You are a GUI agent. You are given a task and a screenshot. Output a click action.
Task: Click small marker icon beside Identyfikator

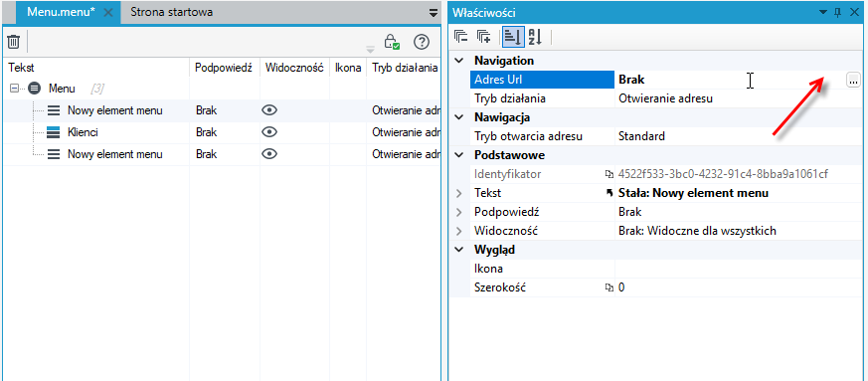point(608,174)
